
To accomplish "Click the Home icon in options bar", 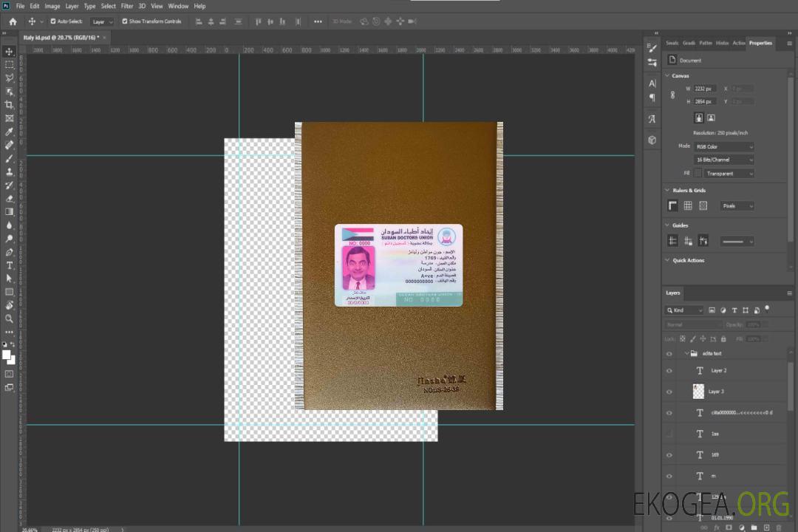I will coord(13,21).
